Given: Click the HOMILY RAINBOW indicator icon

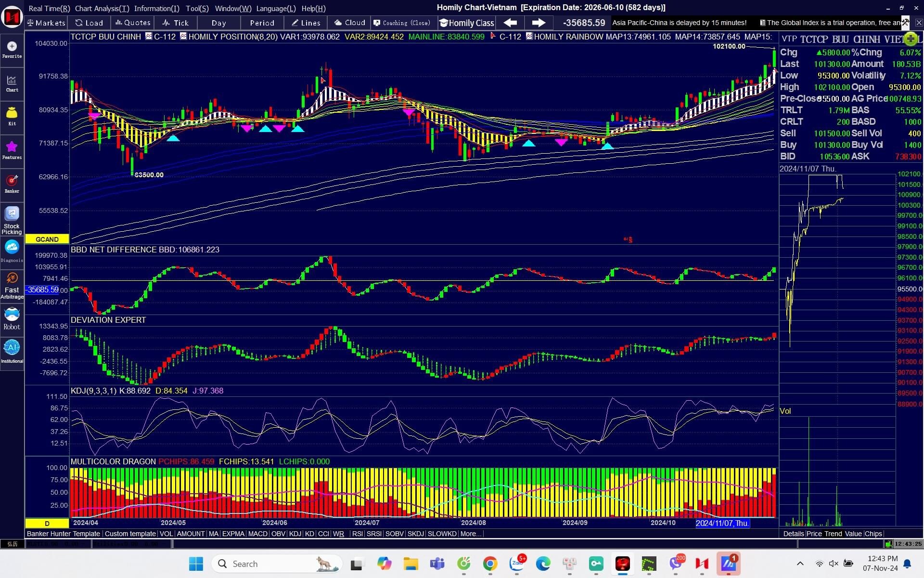Looking at the screenshot, I should click(x=529, y=36).
